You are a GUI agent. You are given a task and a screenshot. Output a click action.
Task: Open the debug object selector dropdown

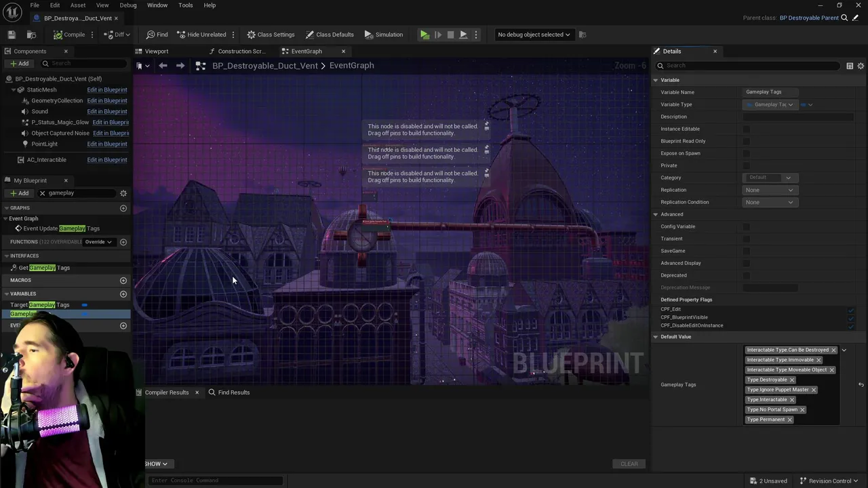point(534,35)
